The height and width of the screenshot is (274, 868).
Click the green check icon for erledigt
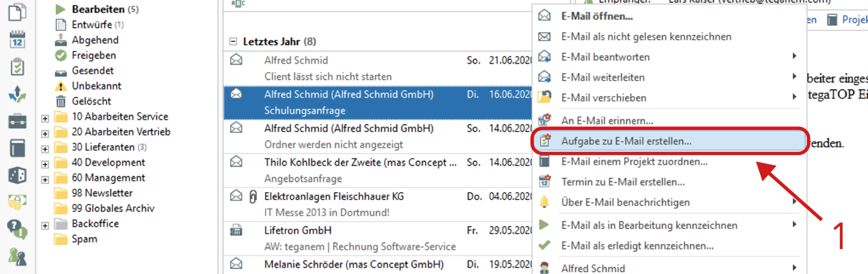point(544,245)
